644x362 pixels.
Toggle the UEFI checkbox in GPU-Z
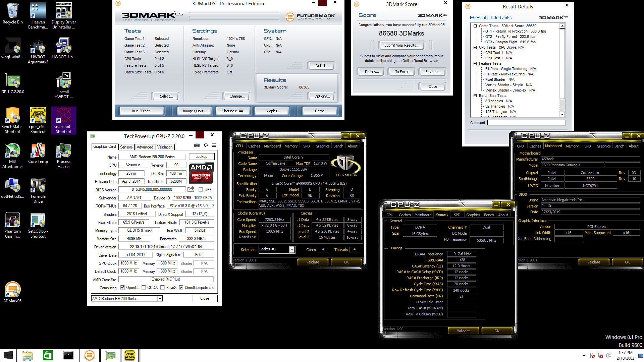[x=201, y=190]
